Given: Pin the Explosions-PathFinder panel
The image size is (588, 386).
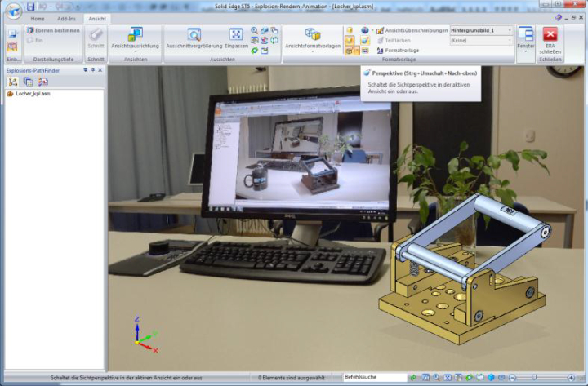Looking at the screenshot, I should (x=92, y=70).
